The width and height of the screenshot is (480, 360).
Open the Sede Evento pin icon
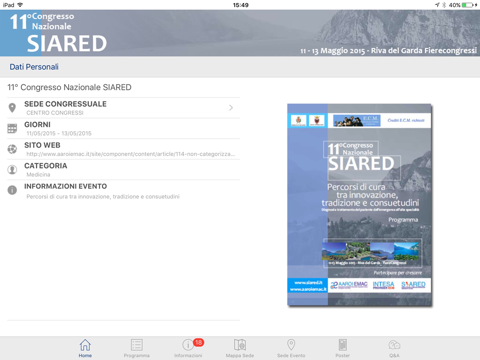pyautogui.click(x=291, y=345)
